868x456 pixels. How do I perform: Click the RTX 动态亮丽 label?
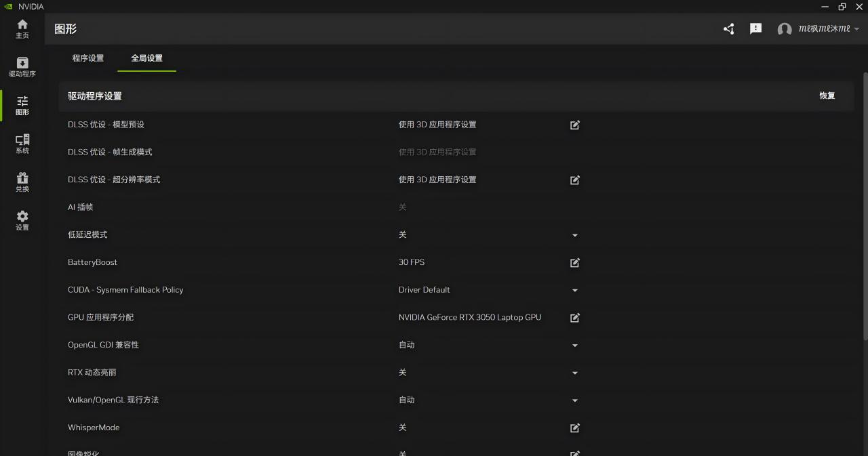92,373
